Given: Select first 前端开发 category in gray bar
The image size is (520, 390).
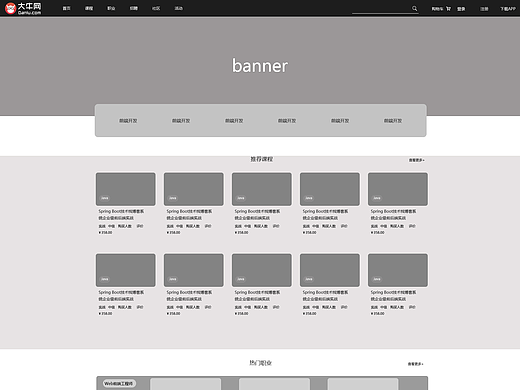Looking at the screenshot, I should click(x=128, y=121).
